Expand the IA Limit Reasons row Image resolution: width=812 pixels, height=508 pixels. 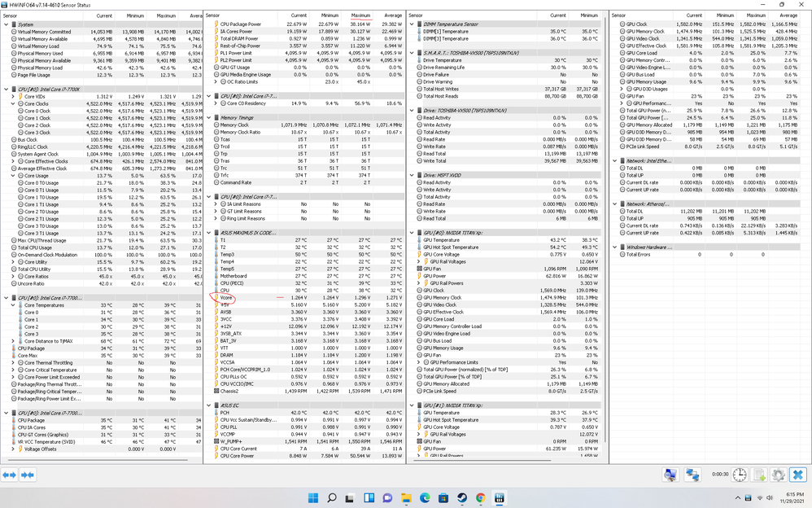tap(216, 204)
